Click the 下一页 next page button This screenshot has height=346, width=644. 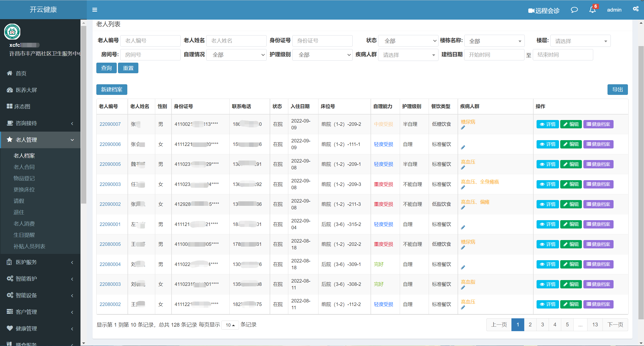click(615, 325)
